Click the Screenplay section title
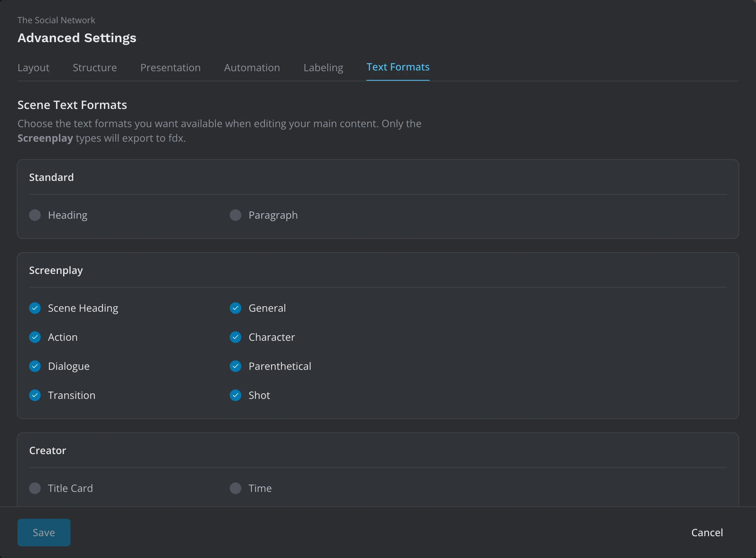Screen dimensions: 756x558 56,271
